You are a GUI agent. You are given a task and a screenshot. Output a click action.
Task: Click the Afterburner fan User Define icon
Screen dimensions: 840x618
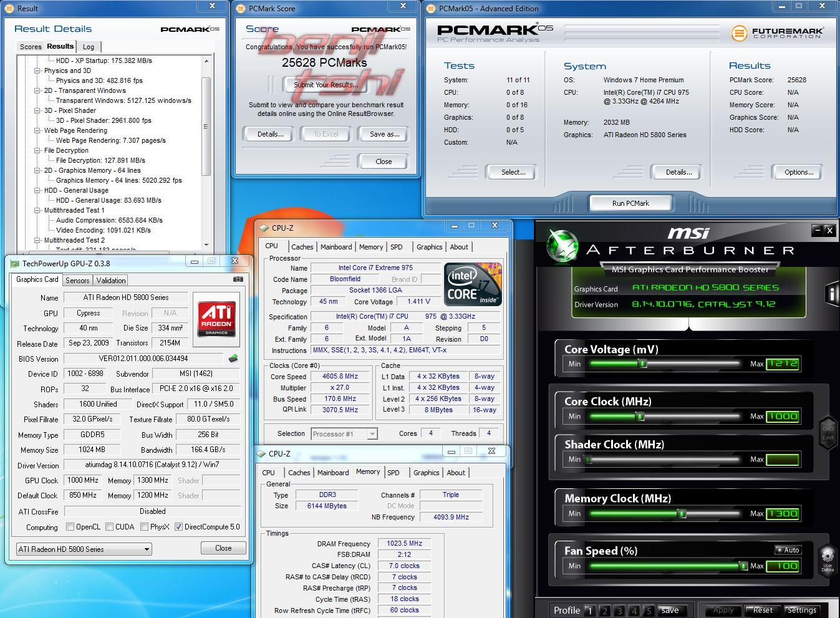(828, 559)
